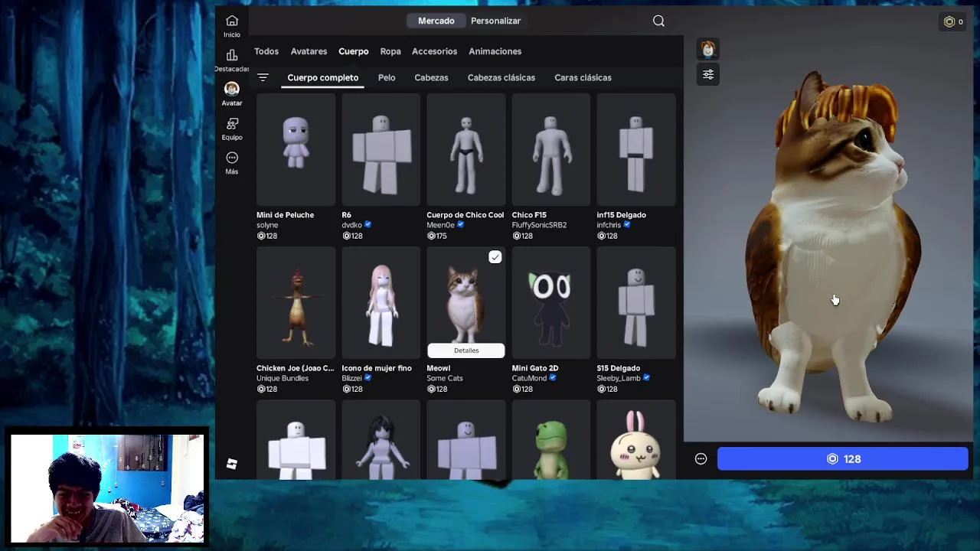Select the Chicken Joe bundle
The width and height of the screenshot is (980, 551).
296,303
